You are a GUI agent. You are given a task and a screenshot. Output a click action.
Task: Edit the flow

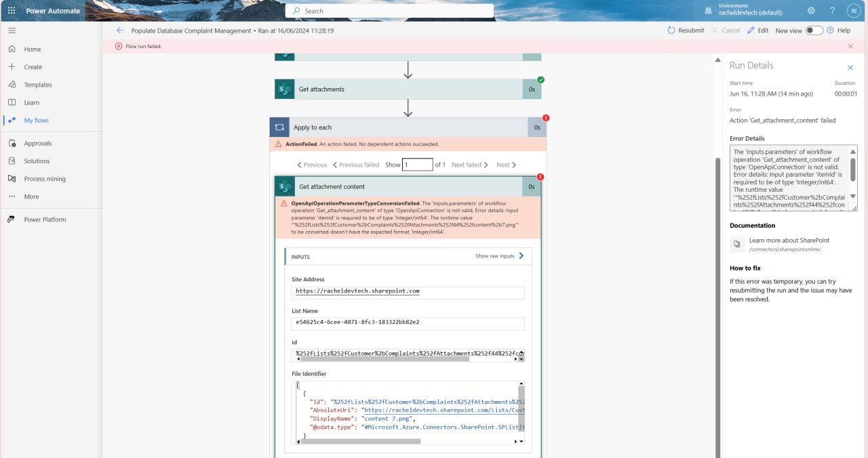758,30
